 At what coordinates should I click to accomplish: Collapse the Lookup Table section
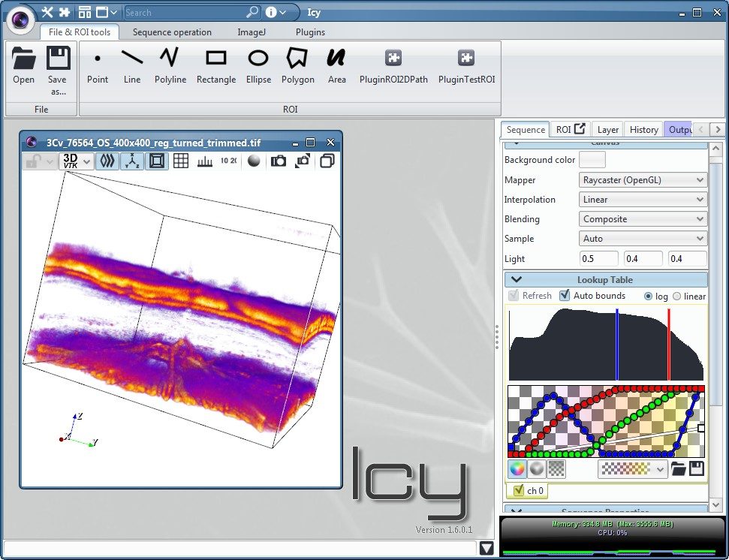[517, 278]
